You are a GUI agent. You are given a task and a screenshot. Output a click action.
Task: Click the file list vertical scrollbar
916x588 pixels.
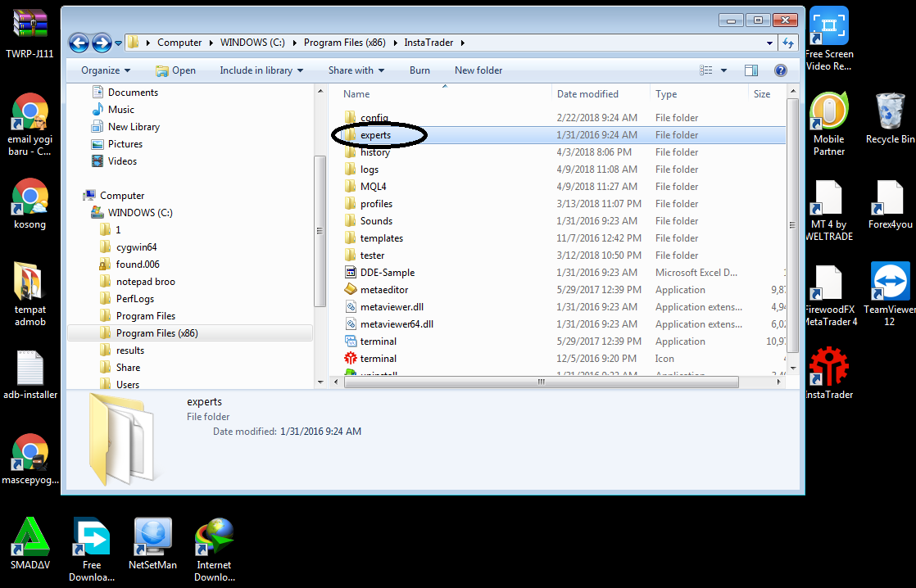[793, 225]
